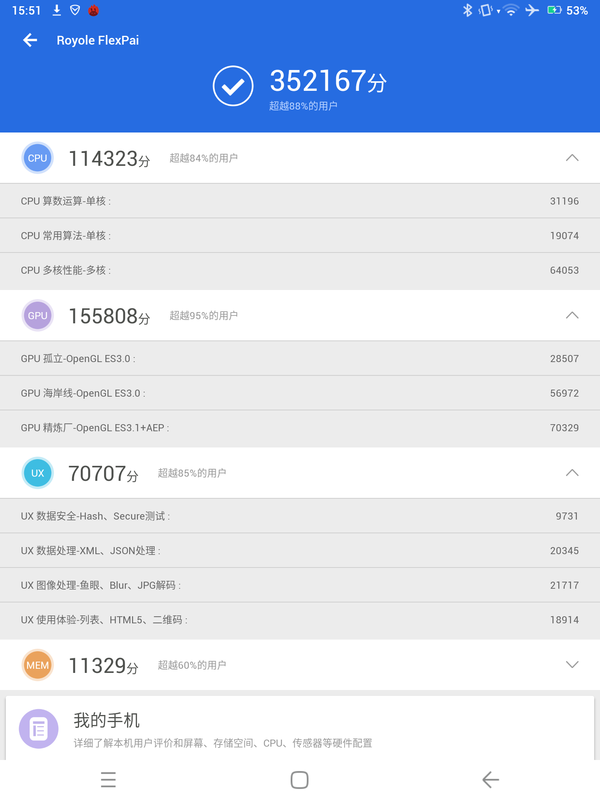Select the CPU 常用算法-单核 row
Image resolution: width=600 pixels, height=800 pixels.
(300, 236)
